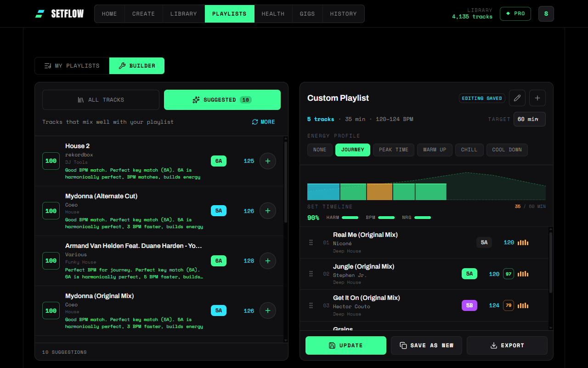Add House 2 to playlist
The height and width of the screenshot is (368, 588).
(x=268, y=161)
